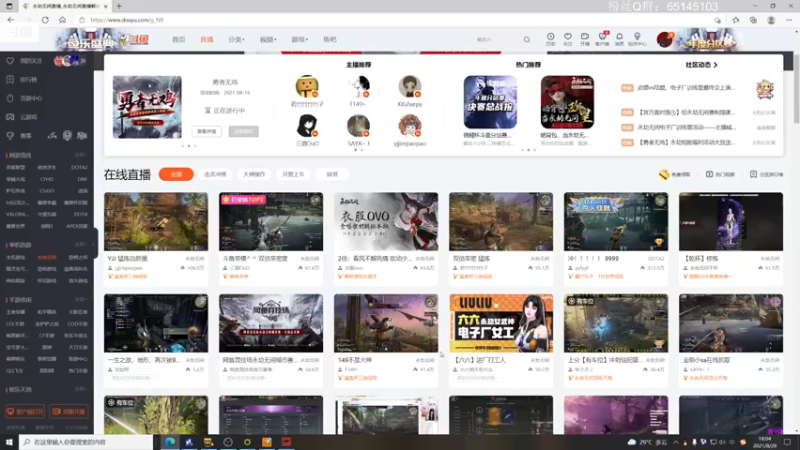Select the 大神操作 filter tab

tap(254, 174)
